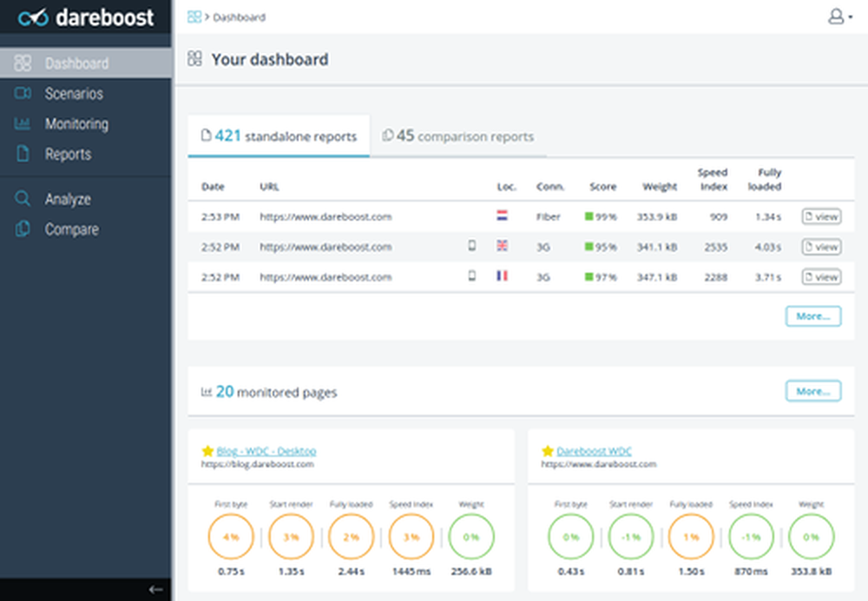Open the user account icon at top right
868x601 pixels.
[834, 17]
